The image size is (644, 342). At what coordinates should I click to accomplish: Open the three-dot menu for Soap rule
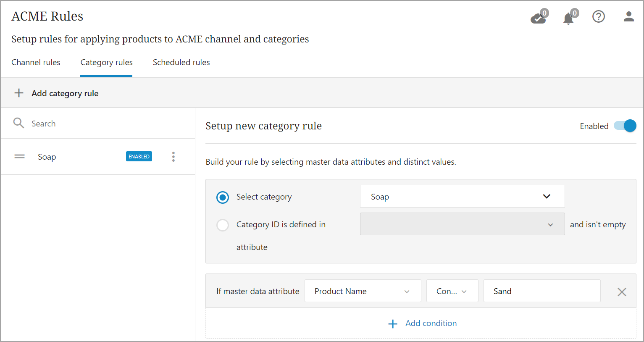(173, 157)
